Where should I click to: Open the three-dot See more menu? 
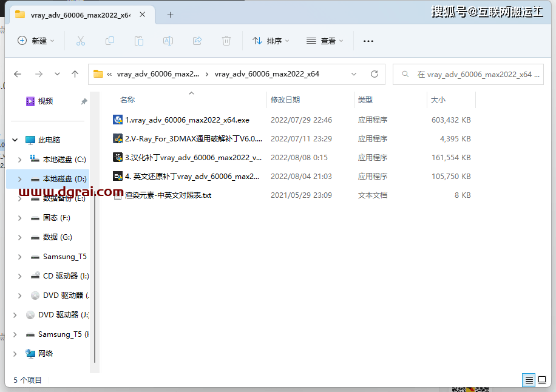(368, 41)
